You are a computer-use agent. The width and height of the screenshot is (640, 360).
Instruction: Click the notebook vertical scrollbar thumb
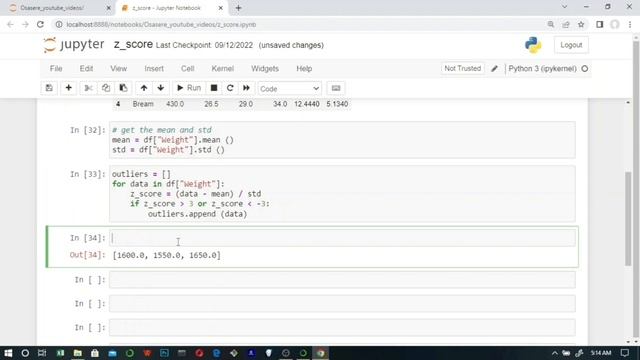pyautogui.click(x=628, y=219)
